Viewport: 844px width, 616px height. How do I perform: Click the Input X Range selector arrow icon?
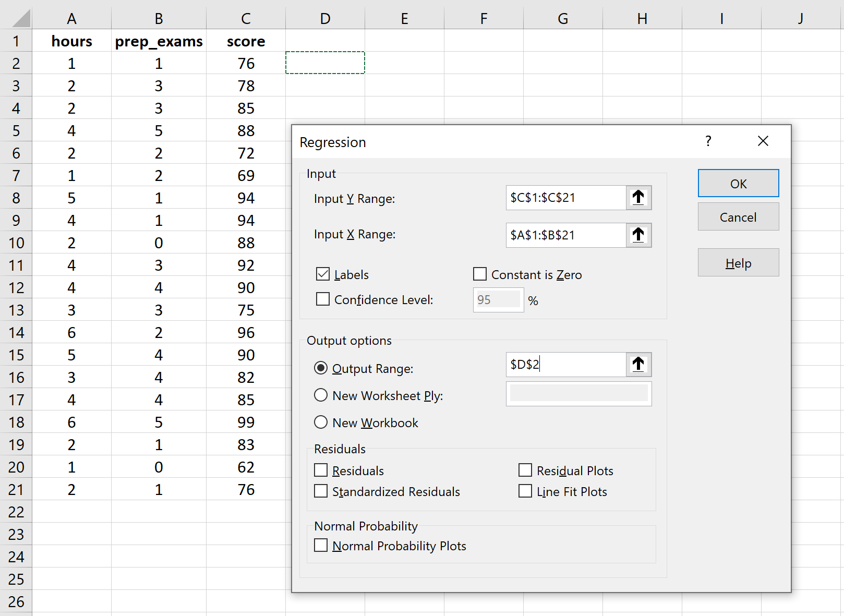[x=638, y=235]
